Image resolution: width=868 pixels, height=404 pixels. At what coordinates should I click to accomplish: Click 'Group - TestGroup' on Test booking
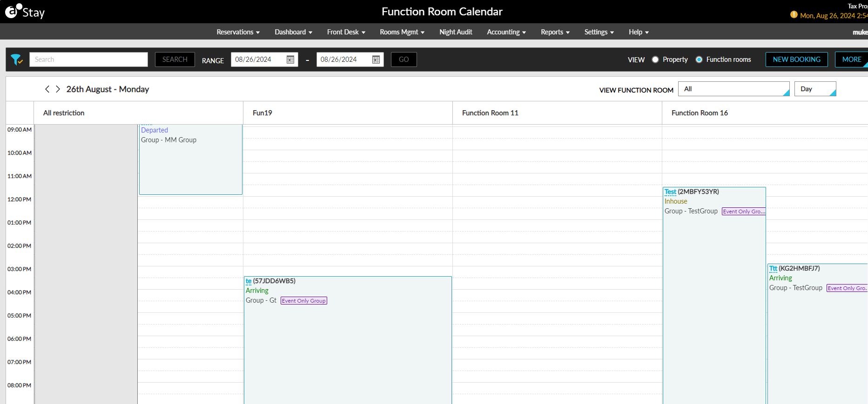[x=691, y=211]
